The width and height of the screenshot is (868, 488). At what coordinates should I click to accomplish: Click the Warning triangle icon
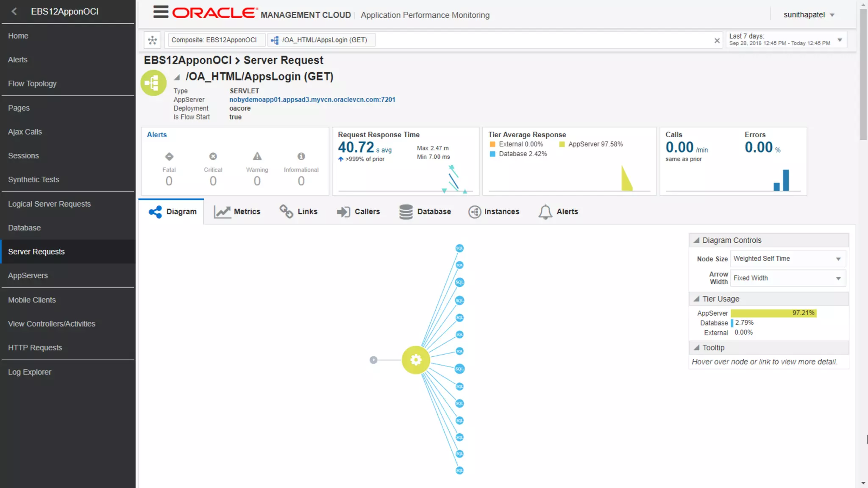257,156
